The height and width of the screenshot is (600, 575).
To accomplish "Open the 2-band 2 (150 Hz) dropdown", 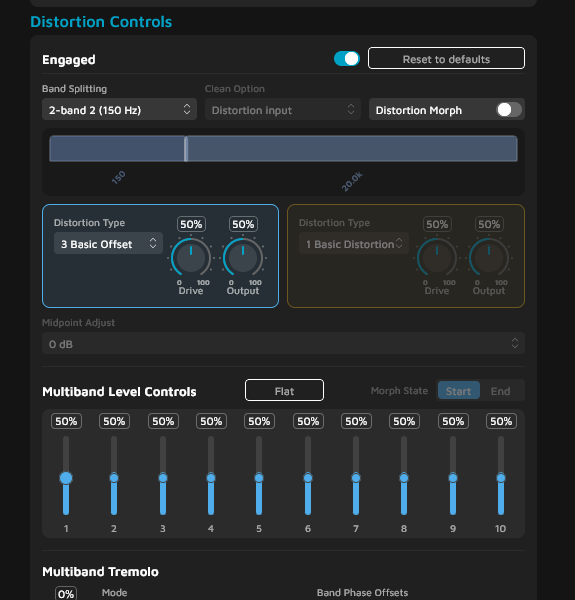I will pos(119,109).
